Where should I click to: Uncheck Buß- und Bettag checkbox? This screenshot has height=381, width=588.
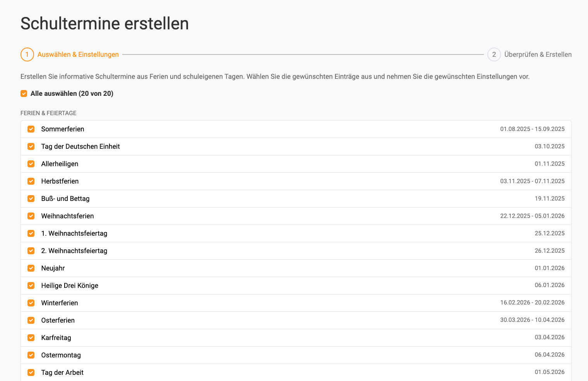coord(31,199)
